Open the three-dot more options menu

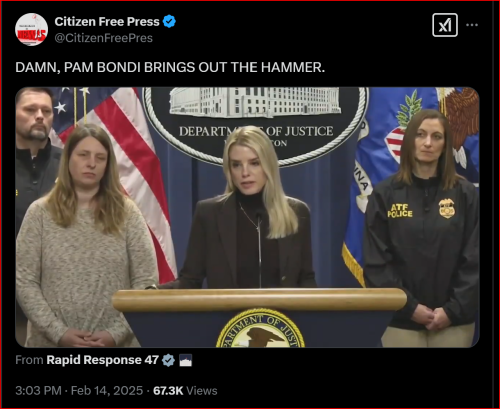click(472, 25)
